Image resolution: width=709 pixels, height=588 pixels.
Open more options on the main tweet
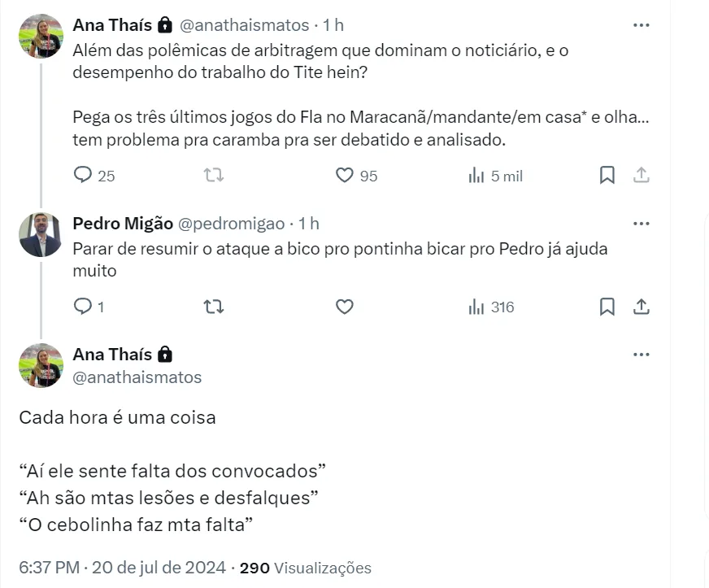(641, 355)
